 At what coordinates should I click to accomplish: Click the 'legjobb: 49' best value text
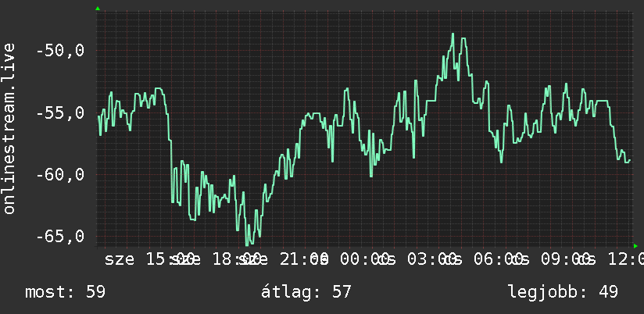563,292
